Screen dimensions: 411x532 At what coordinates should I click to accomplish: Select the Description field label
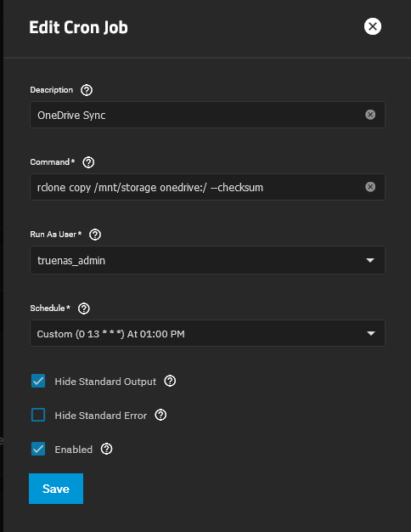(x=52, y=90)
